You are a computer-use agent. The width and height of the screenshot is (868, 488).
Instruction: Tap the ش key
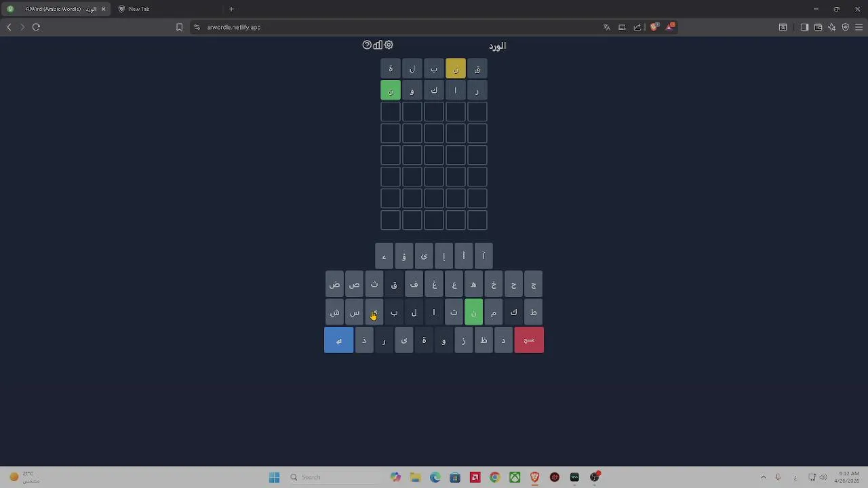[x=334, y=312]
